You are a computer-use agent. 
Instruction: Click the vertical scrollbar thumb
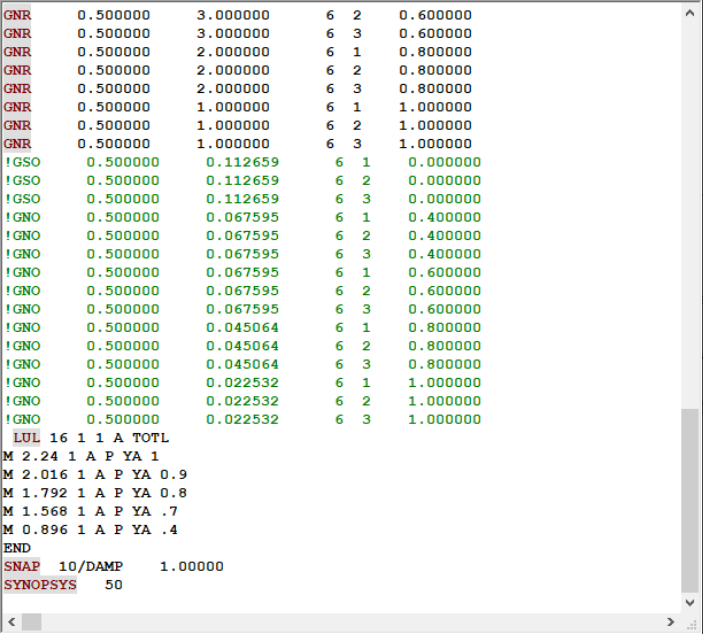(x=690, y=500)
